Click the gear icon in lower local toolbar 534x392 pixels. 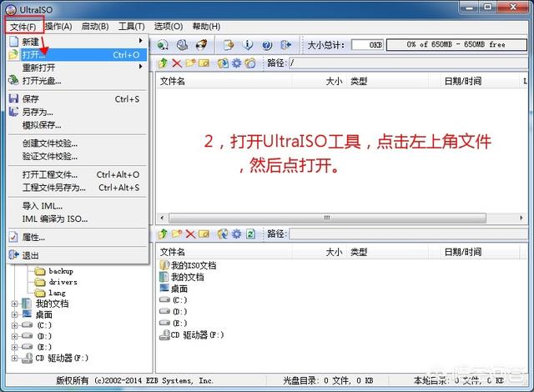click(x=237, y=234)
